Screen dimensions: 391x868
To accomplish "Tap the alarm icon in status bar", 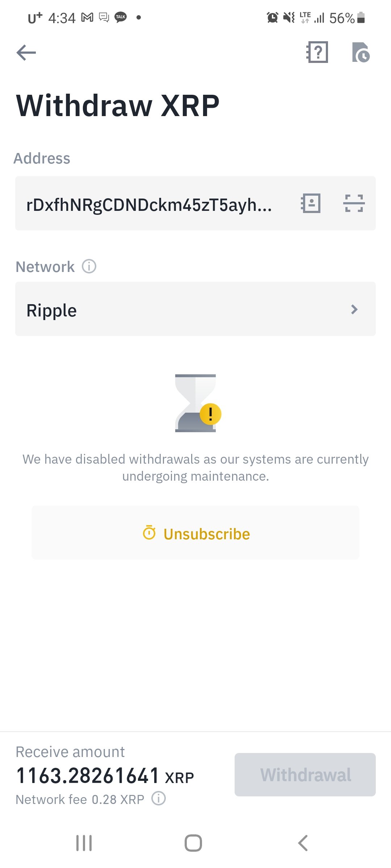I will pos(272,17).
